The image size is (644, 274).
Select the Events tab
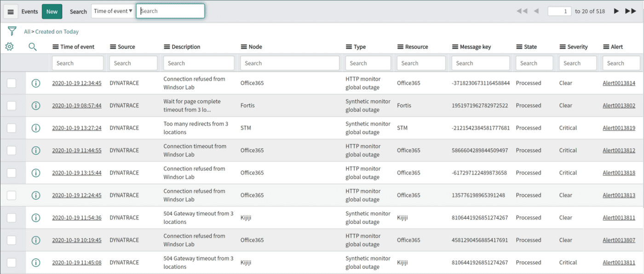tap(29, 11)
